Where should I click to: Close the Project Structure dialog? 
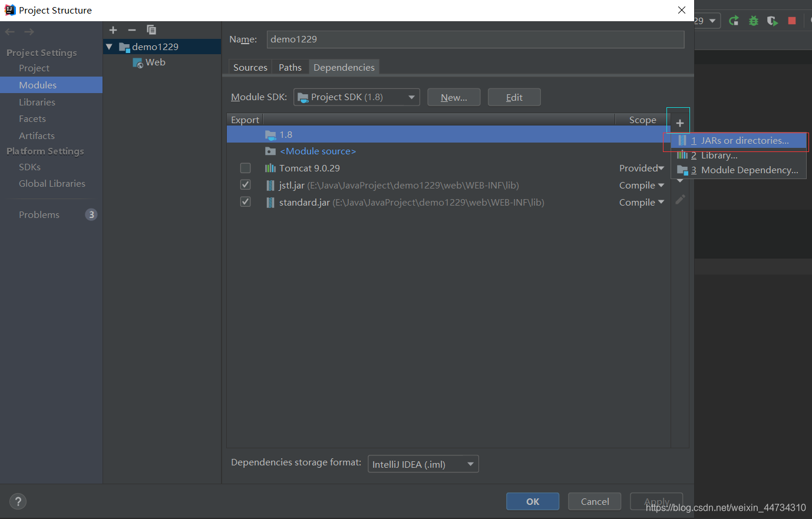[682, 10]
